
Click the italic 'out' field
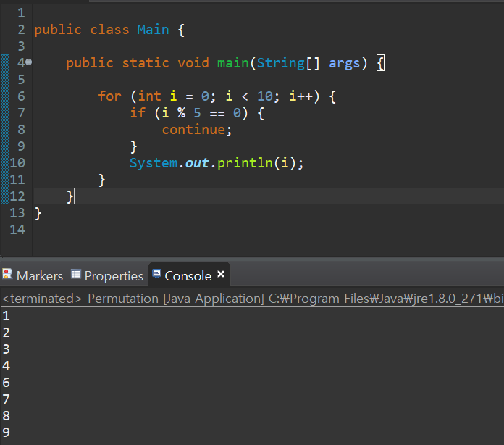point(197,163)
